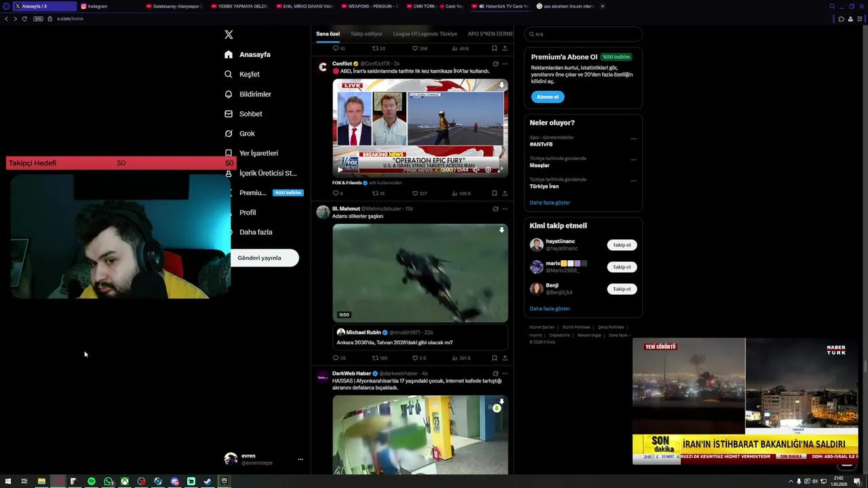Open more options for #ANTvFB trend
This screenshot has height=488, width=868.
click(633, 139)
